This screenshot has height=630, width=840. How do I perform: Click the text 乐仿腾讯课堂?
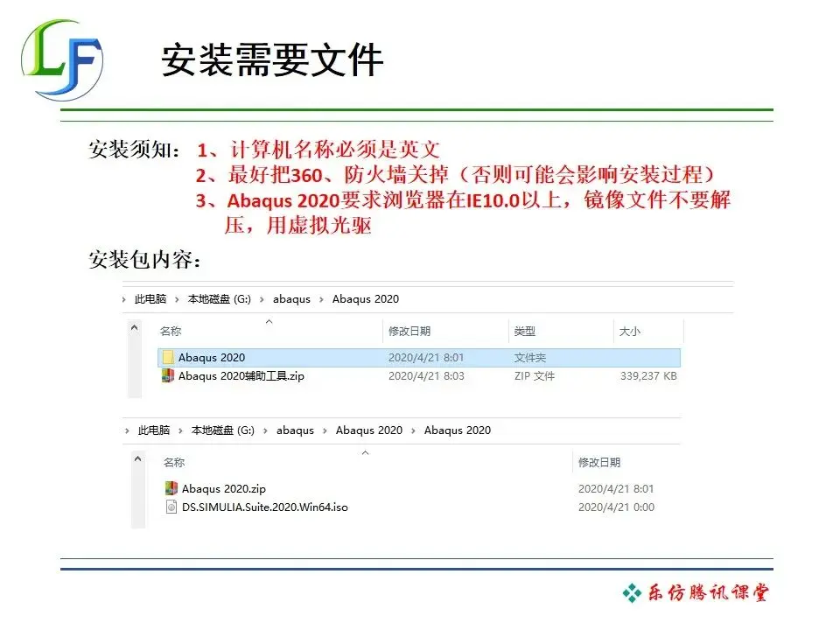point(709,592)
